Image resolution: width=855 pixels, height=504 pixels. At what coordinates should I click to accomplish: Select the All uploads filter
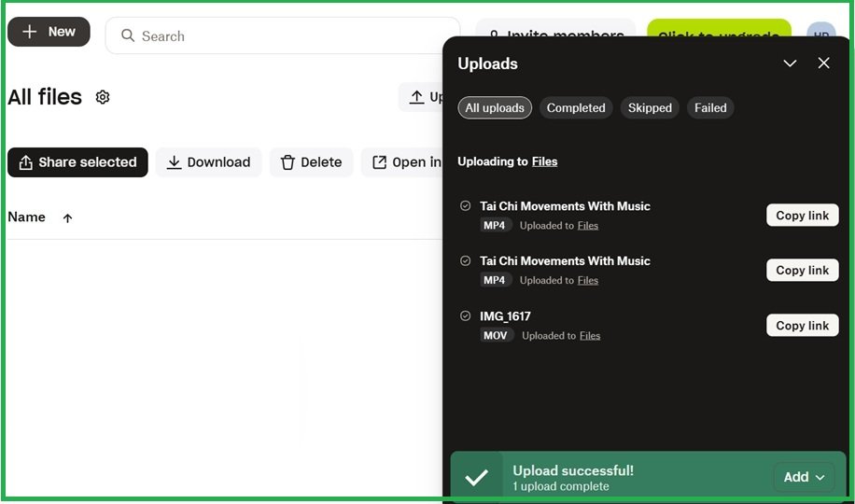coord(495,107)
